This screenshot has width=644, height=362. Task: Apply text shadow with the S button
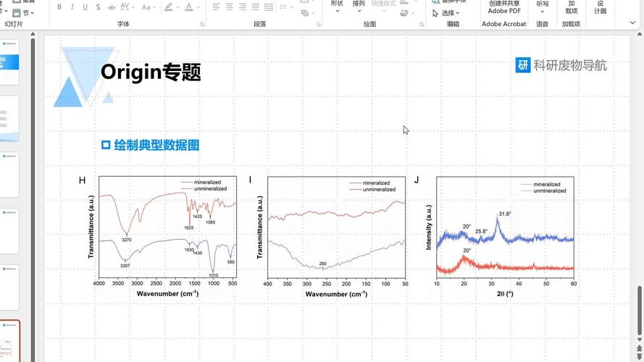[x=98, y=7]
